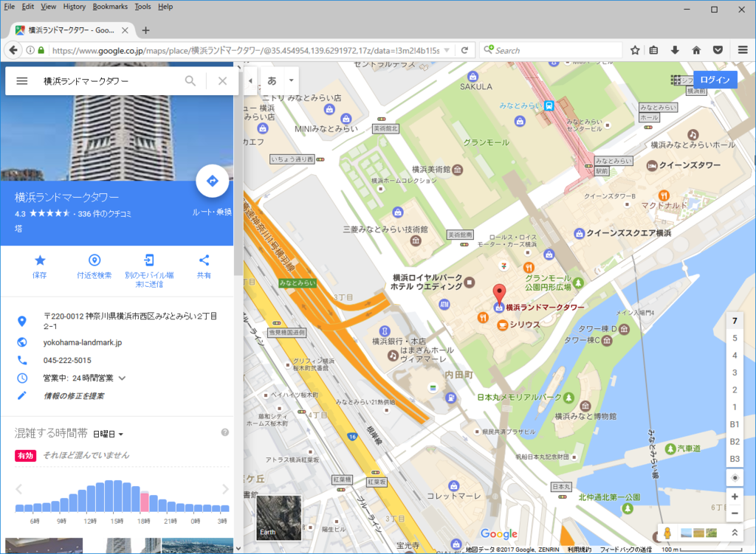
Task: Click the あ input tools button
Action: tap(272, 80)
